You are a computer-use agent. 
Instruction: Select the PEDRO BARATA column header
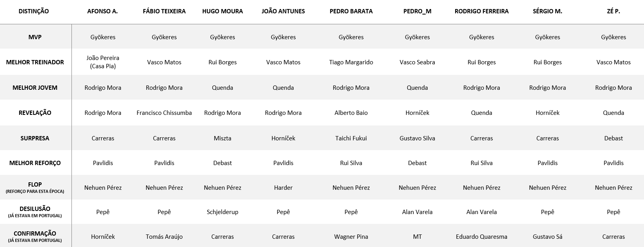(351, 11)
